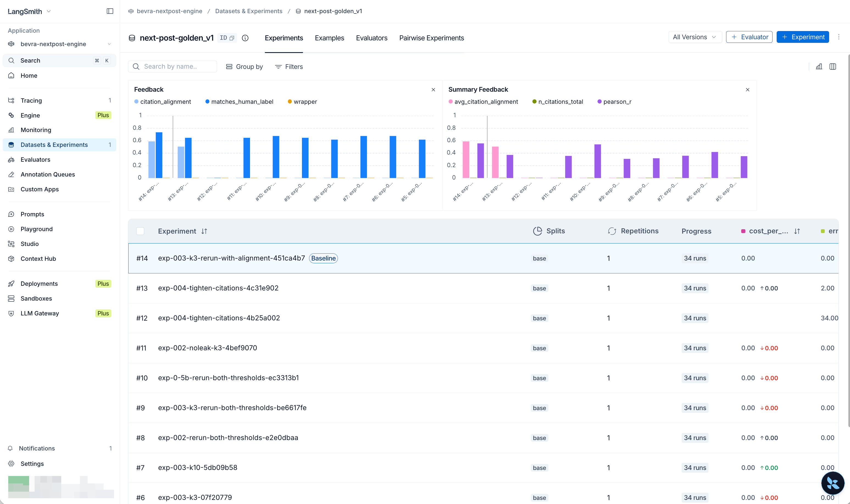Click the cost_per pink column swatch

tap(743, 231)
